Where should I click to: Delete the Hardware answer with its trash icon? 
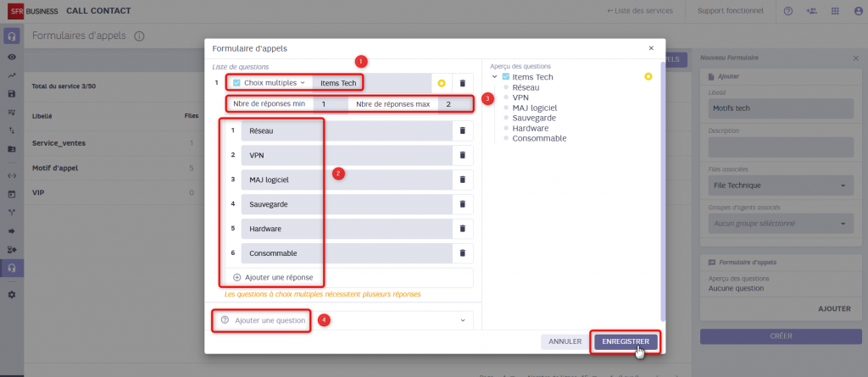point(462,229)
